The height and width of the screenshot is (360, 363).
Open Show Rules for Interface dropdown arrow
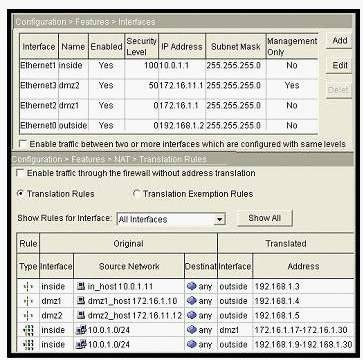[x=219, y=220]
